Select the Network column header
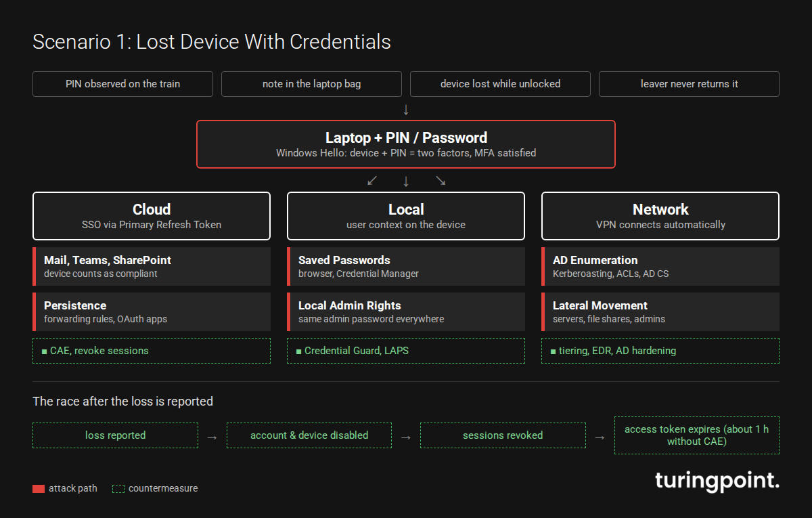The image size is (812, 518). tap(660, 216)
